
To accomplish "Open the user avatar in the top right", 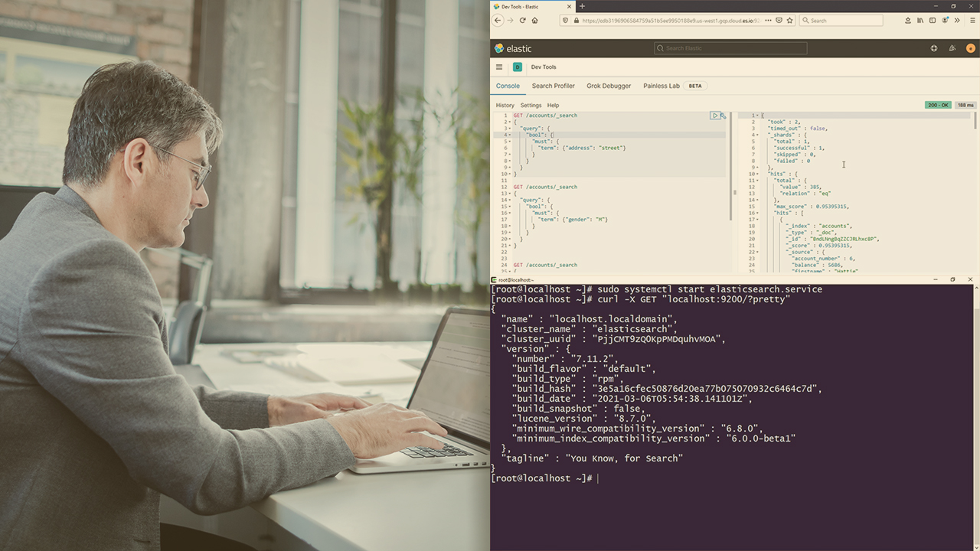I will coord(971,48).
